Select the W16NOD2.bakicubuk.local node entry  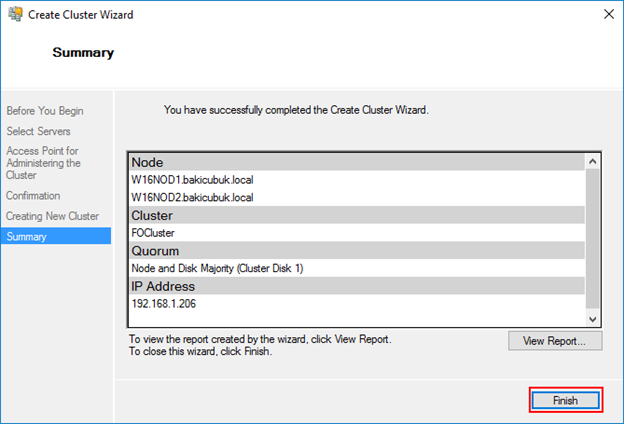(193, 197)
